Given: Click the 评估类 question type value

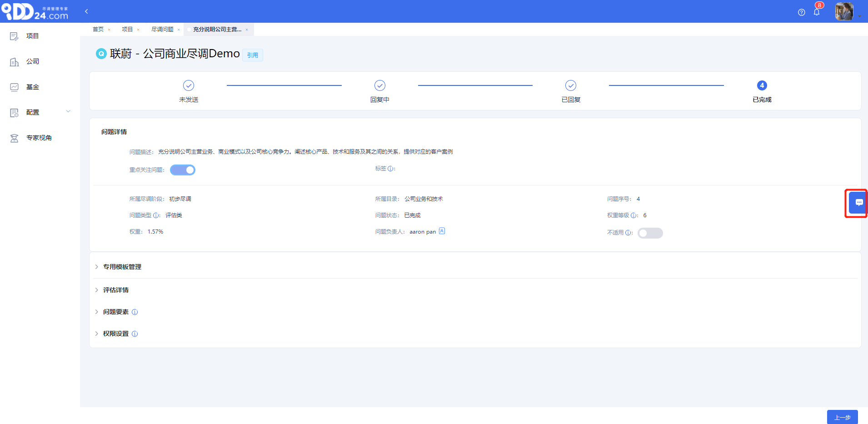Looking at the screenshot, I should coord(174,215).
